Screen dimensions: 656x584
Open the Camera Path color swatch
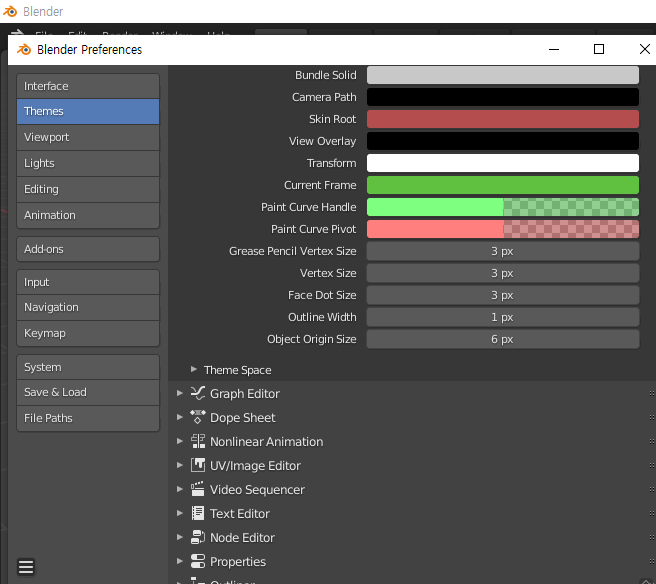(x=503, y=97)
